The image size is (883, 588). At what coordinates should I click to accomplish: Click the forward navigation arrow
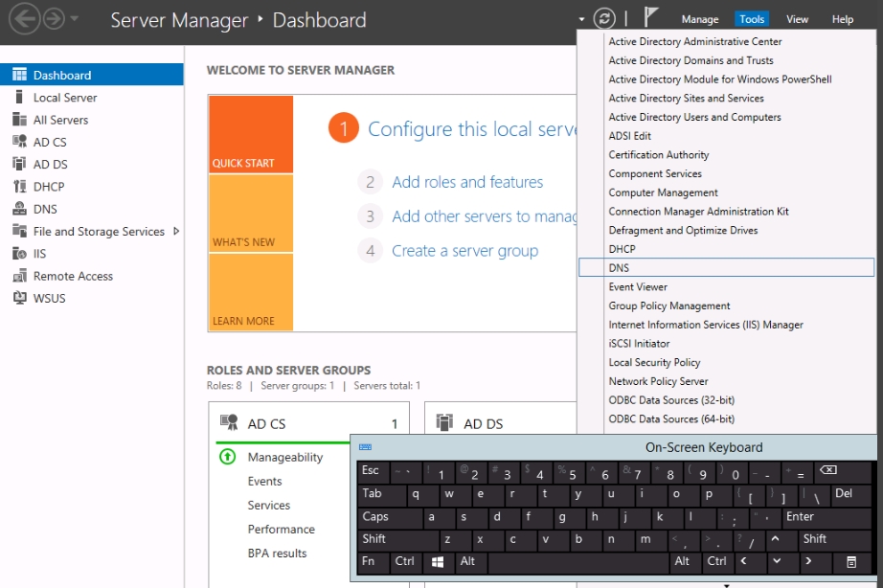[54, 19]
